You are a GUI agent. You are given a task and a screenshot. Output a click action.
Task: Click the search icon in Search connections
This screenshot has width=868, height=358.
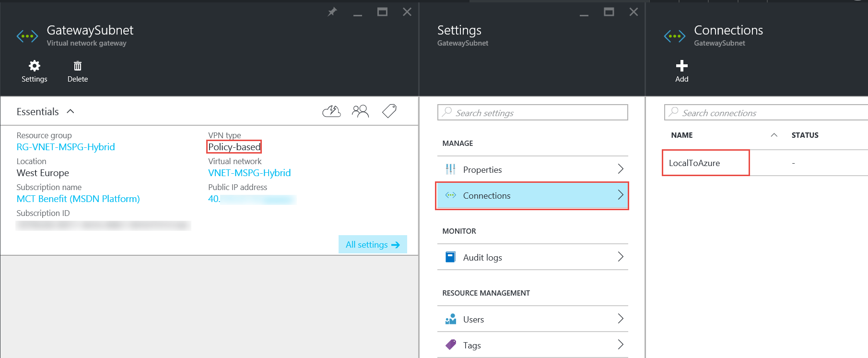point(674,112)
